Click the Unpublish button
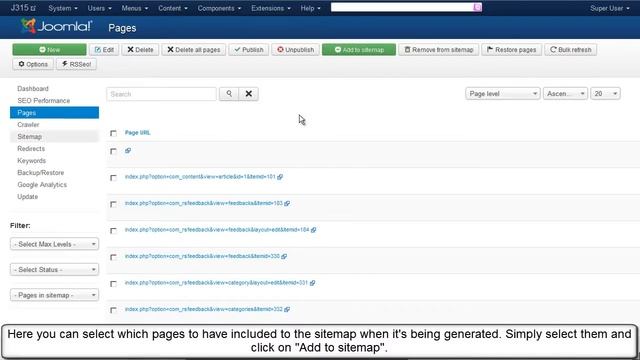This screenshot has width=640, height=360. pos(296,50)
